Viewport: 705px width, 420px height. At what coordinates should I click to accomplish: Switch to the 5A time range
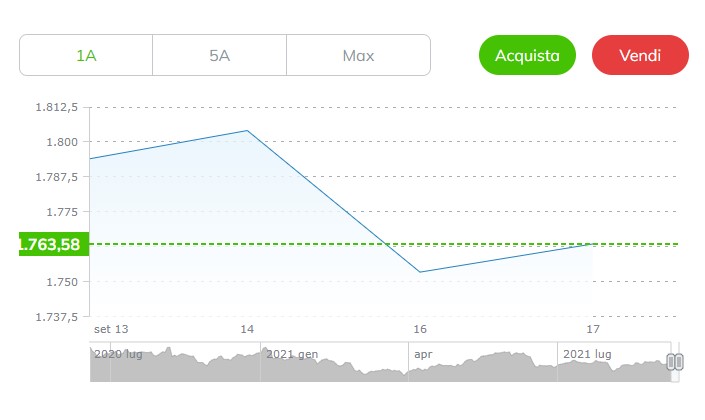pos(219,55)
